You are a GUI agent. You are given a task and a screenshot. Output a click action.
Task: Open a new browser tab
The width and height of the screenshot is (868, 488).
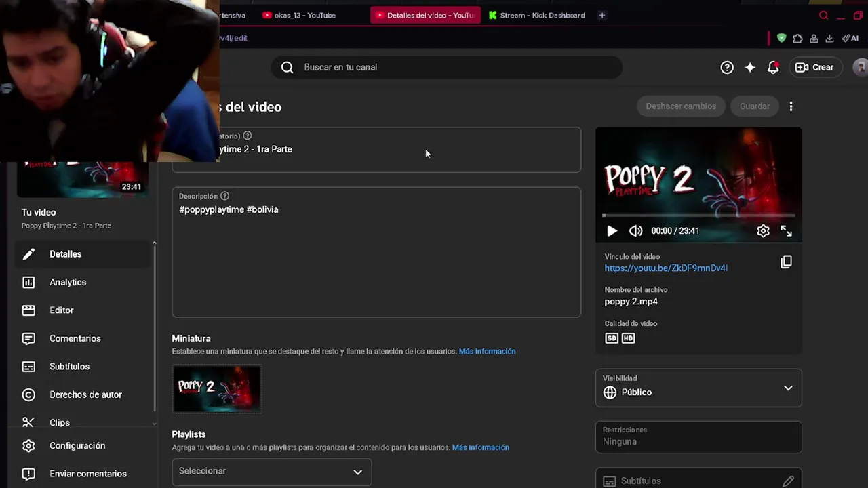[x=601, y=15]
